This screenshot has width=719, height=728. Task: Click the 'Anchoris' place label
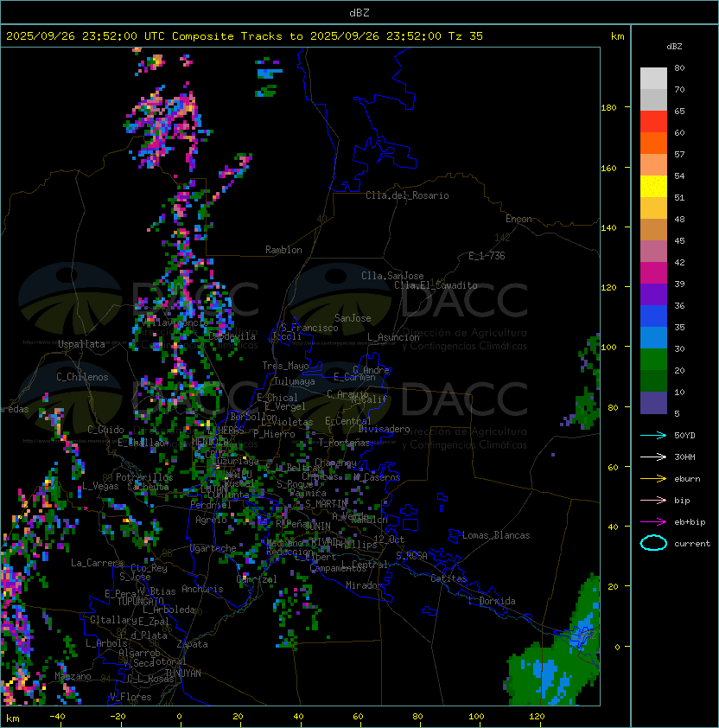pyautogui.click(x=202, y=589)
